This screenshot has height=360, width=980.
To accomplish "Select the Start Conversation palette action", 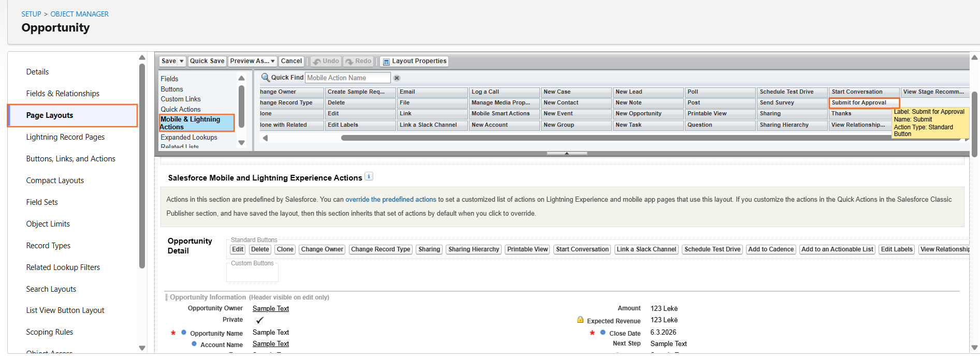I will [864, 92].
